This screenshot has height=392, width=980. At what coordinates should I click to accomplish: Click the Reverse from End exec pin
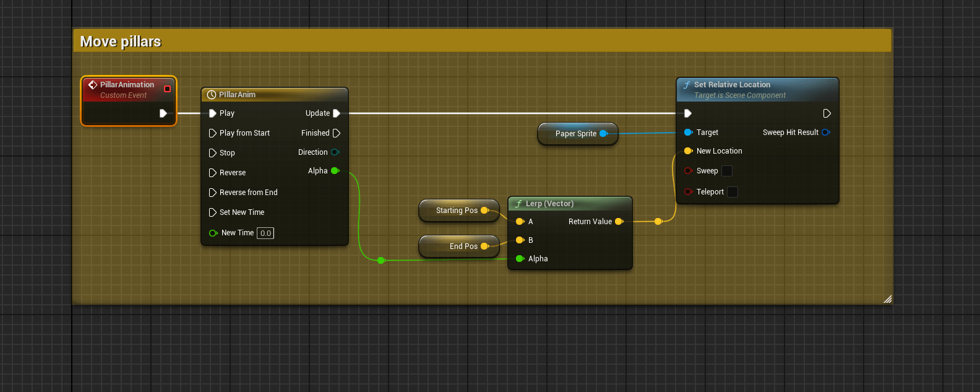(x=213, y=193)
